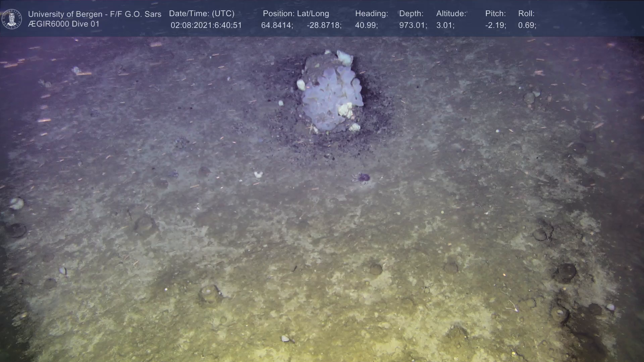Select the depth value 973.01
Viewport: 644px width, 362px height.
pyautogui.click(x=413, y=25)
